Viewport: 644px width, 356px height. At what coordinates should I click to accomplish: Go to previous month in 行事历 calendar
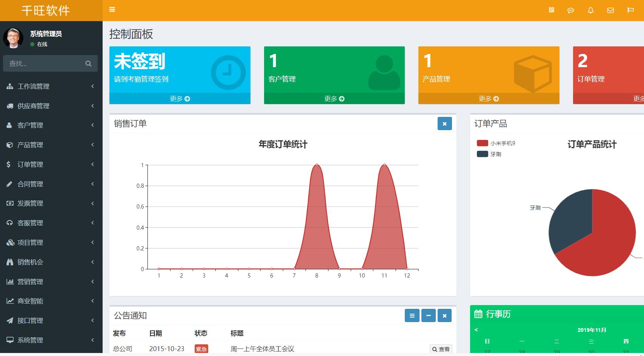coord(476,330)
